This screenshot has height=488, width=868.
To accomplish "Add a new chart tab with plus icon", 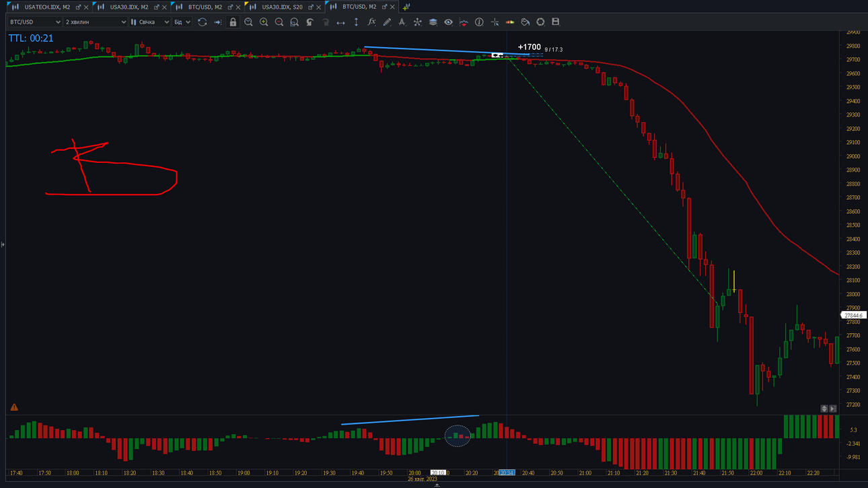I will point(406,7).
